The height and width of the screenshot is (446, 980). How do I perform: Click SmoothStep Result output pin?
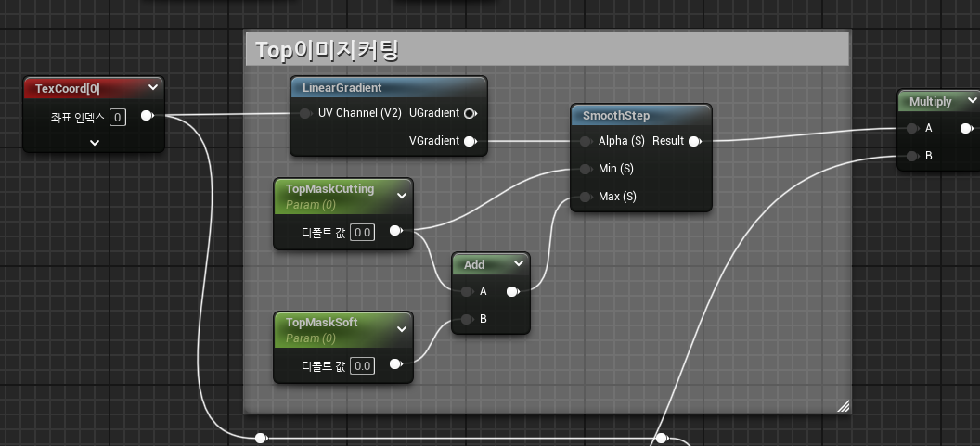click(694, 141)
